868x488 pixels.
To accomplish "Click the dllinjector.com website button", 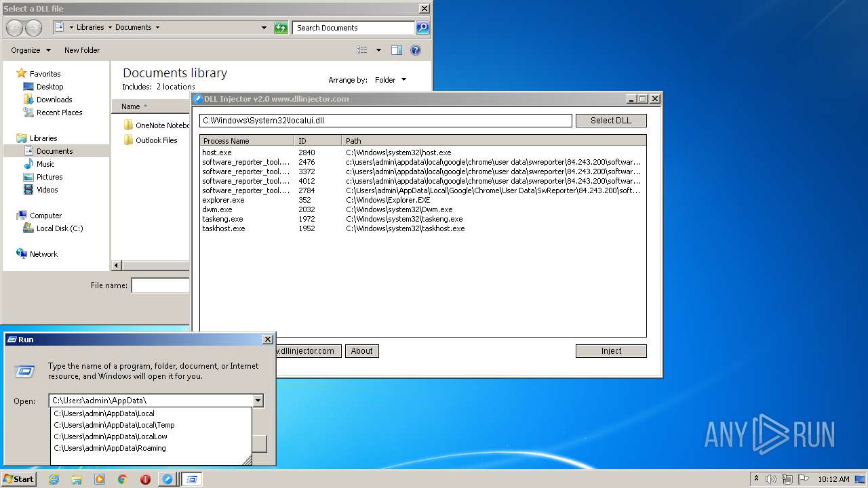I will [x=308, y=351].
